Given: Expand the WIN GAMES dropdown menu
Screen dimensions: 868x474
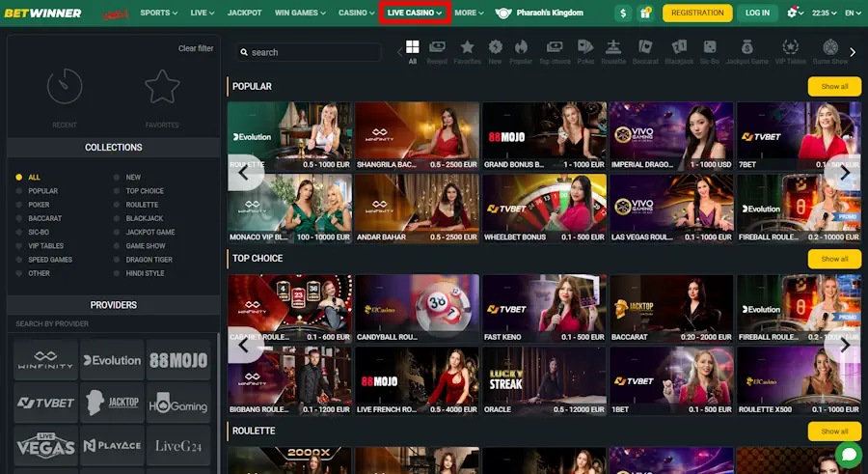Looking at the screenshot, I should click(x=300, y=13).
